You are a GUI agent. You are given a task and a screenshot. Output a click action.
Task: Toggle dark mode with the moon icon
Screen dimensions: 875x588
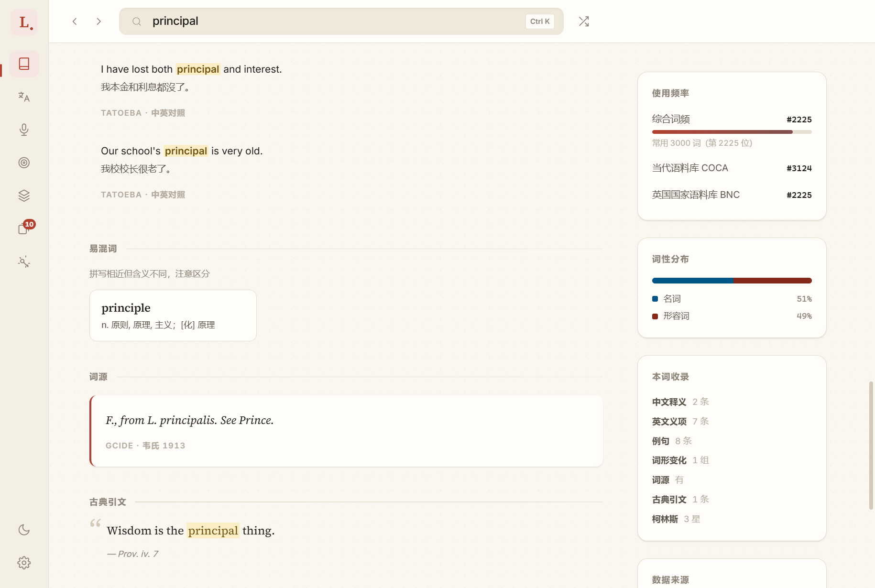pyautogui.click(x=24, y=530)
